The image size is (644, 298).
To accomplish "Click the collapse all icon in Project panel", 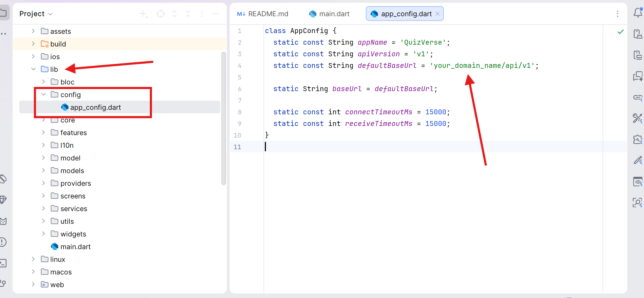I will point(188,14).
